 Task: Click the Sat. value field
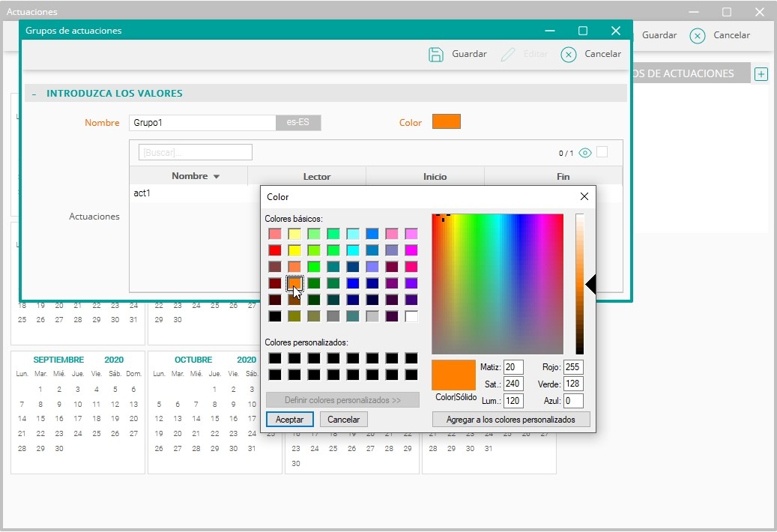pyautogui.click(x=513, y=384)
